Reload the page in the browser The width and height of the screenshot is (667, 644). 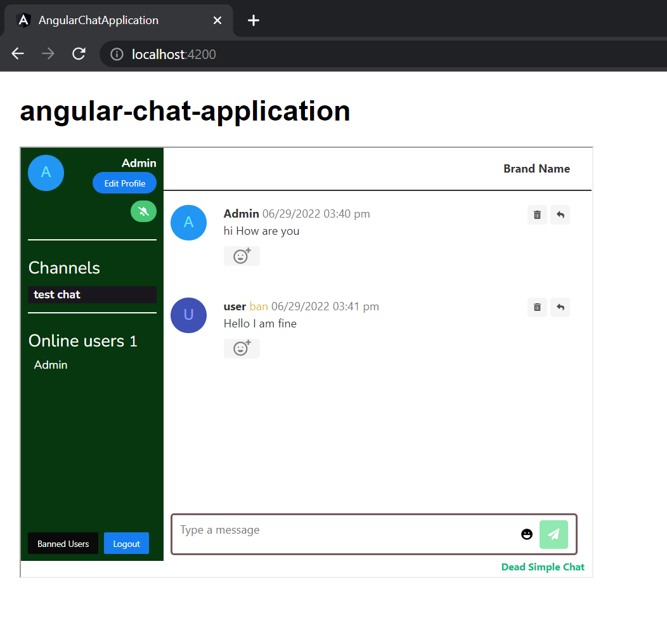(79, 53)
